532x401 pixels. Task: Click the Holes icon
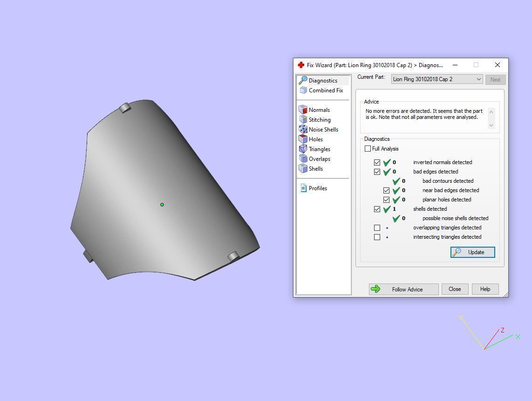click(x=303, y=139)
